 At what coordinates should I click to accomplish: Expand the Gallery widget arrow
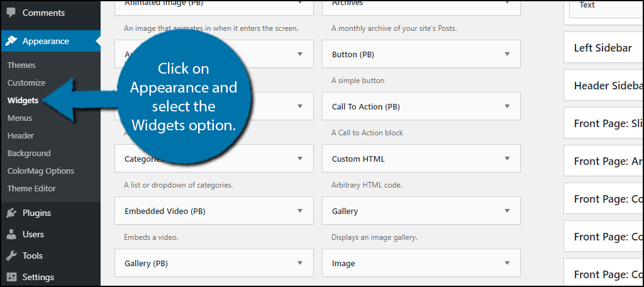(x=508, y=210)
